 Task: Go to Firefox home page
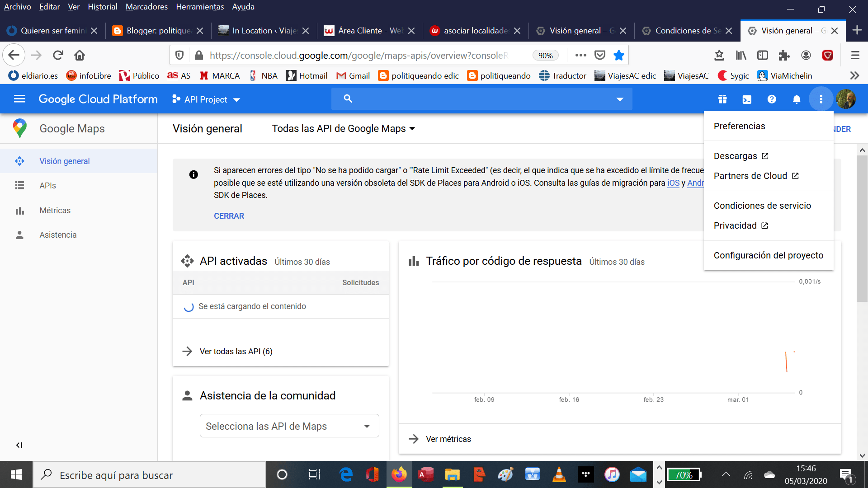(x=80, y=55)
